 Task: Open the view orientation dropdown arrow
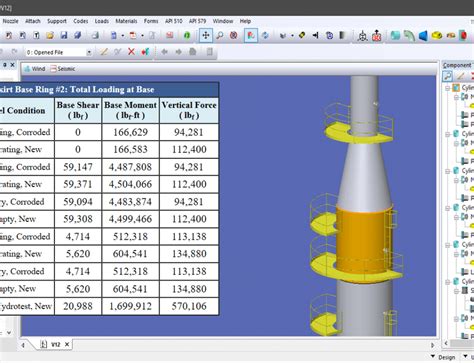point(292,36)
